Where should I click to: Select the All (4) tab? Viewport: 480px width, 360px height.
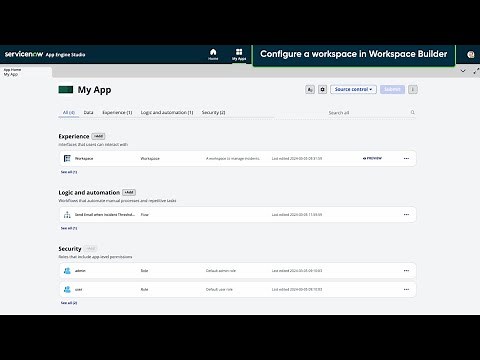coord(69,113)
